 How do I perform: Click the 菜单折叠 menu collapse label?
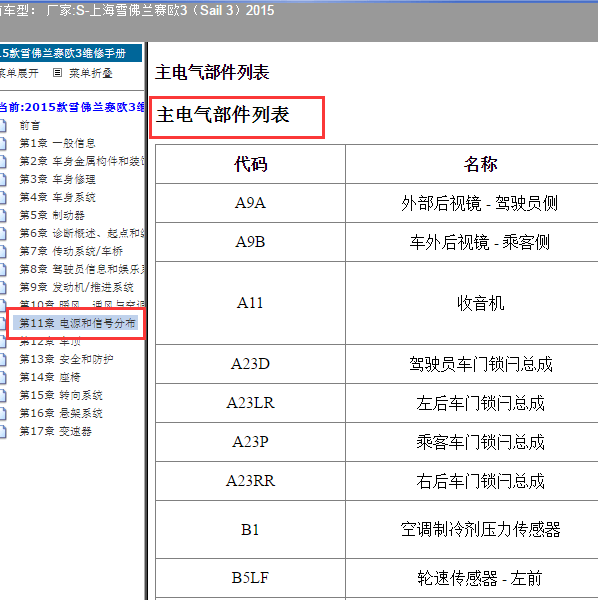(91, 73)
